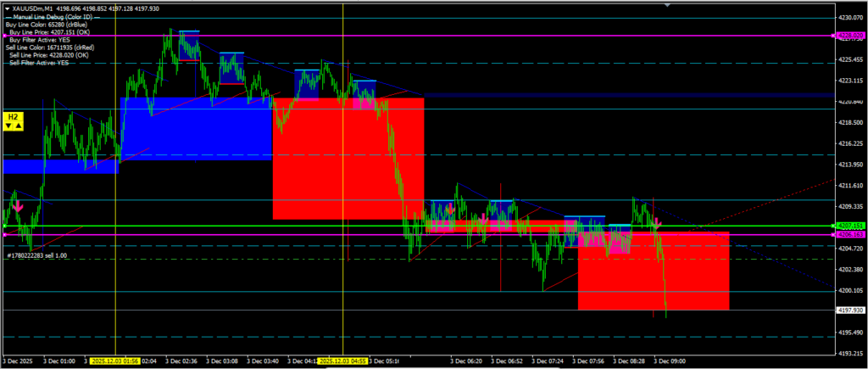Click the yellow 2025.12.03 01:56 time marker
The image size is (868, 369).
115,361
